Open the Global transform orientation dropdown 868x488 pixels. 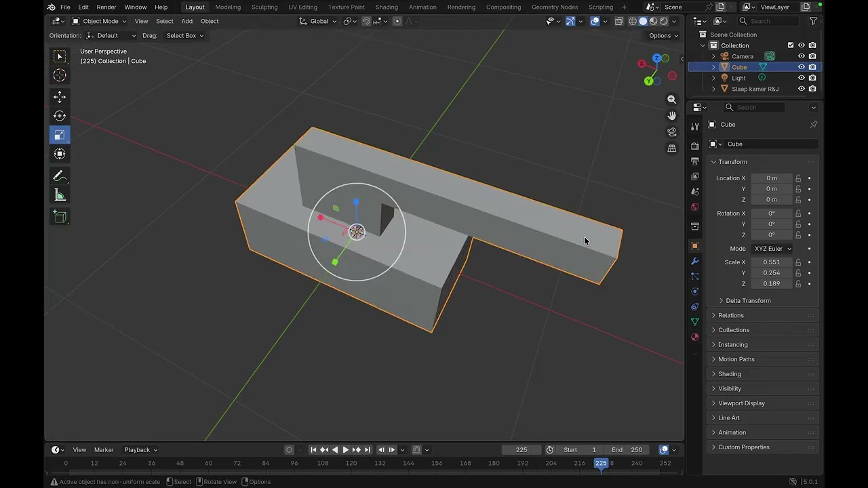tap(317, 21)
